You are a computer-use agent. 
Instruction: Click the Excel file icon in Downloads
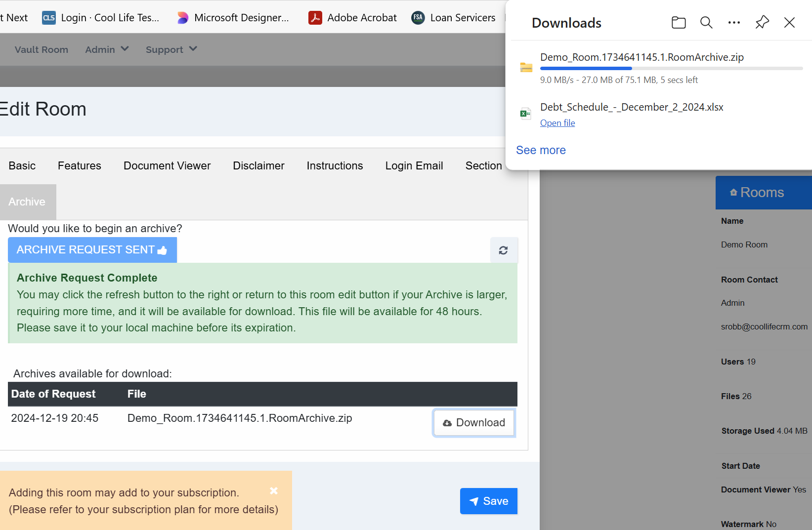coord(526,114)
